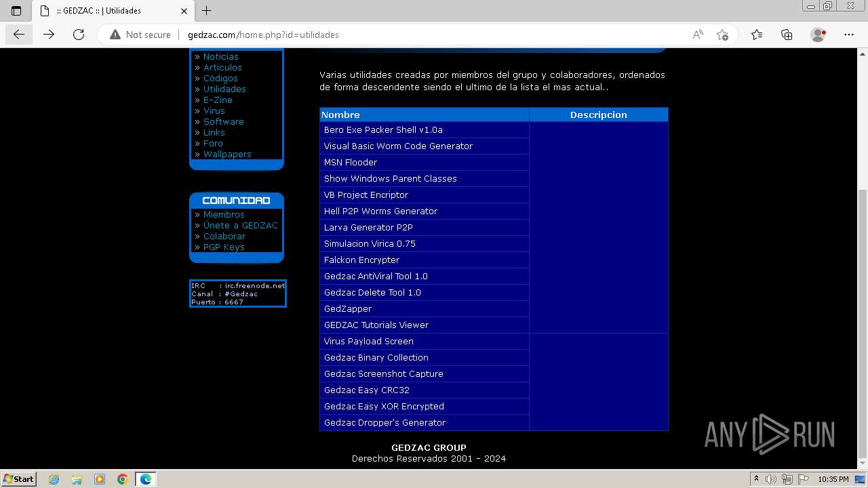Open the Utilidades menu link
Image resolution: width=868 pixels, height=488 pixels.
pos(224,89)
